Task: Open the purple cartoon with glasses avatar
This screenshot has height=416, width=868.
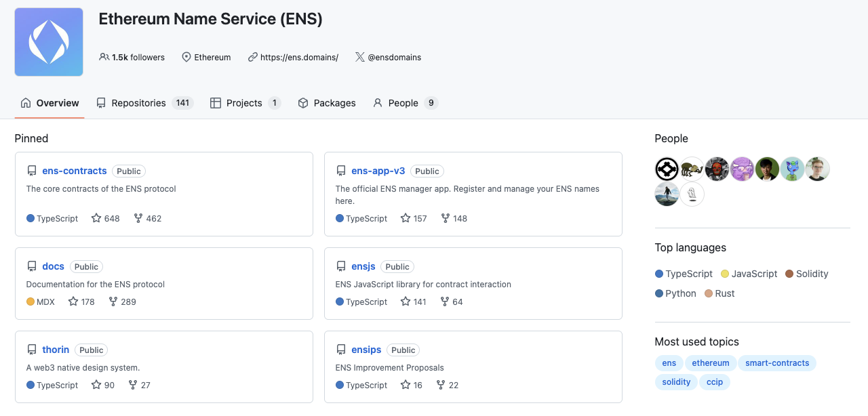Action: [742, 169]
